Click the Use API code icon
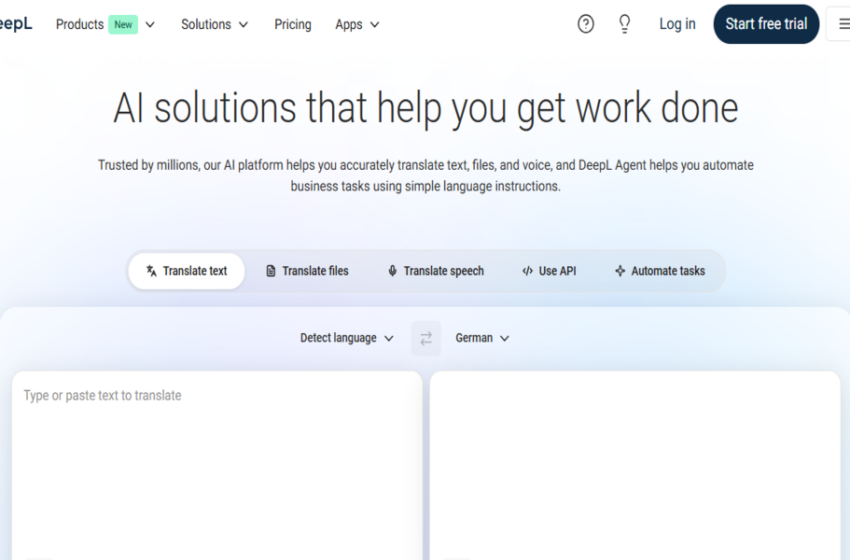 coord(527,271)
